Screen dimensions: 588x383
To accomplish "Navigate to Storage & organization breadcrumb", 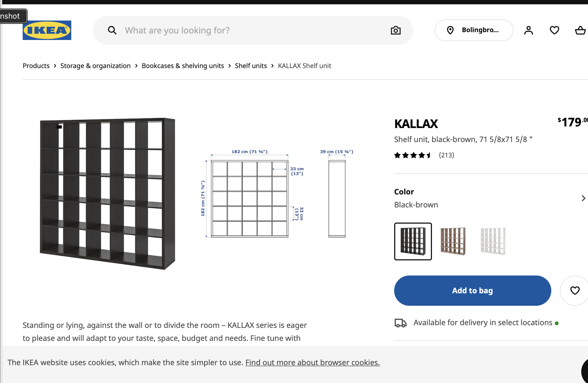I will point(95,66).
